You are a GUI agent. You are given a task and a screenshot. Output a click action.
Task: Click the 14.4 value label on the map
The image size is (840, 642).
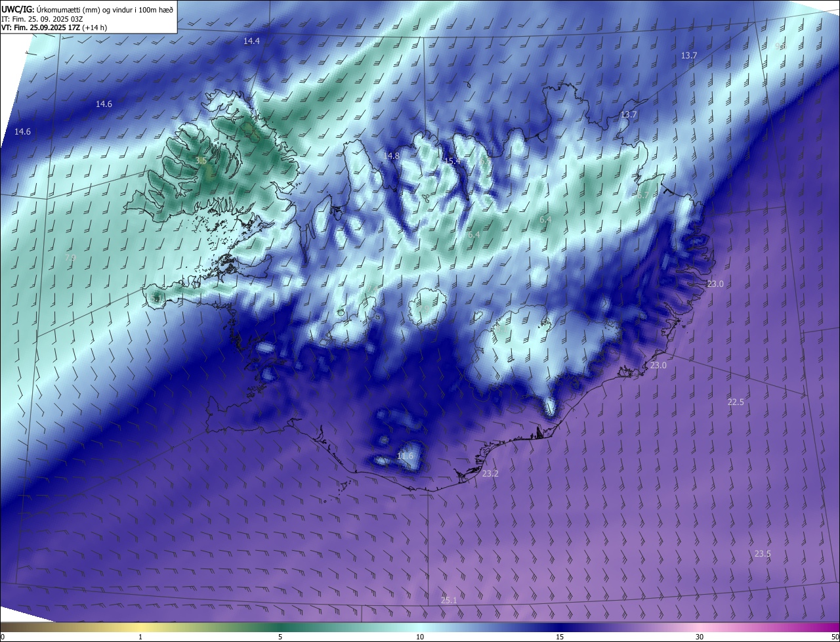[x=252, y=41]
